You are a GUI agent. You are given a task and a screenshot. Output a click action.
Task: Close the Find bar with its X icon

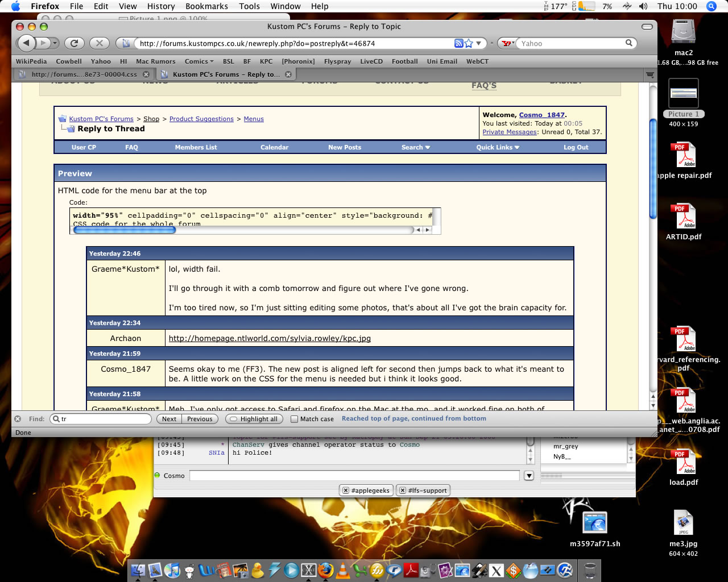[18, 419]
